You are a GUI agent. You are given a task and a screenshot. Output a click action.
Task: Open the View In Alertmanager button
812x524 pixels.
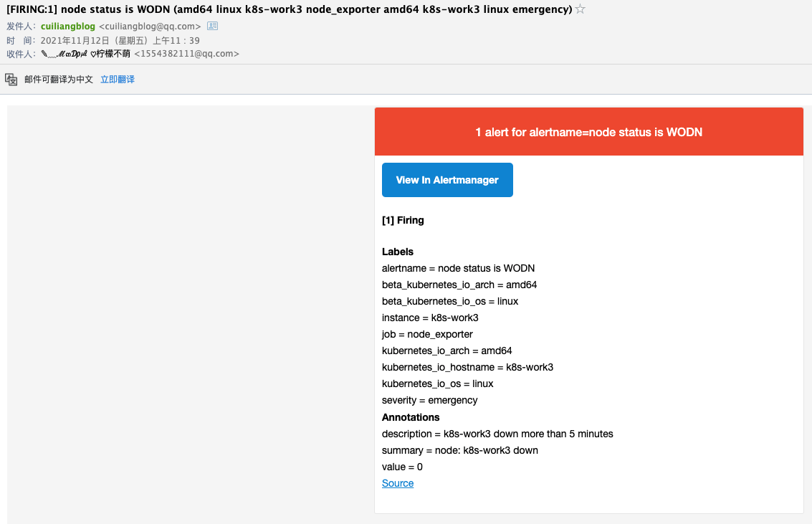pos(447,180)
